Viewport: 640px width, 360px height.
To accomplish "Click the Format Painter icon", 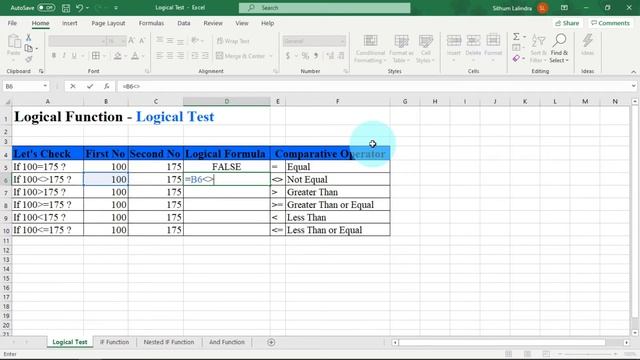I will point(29,59).
